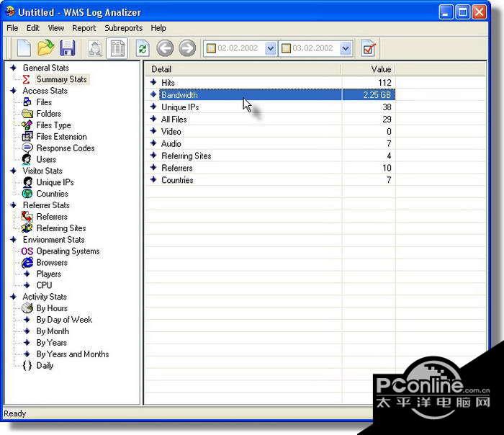Select Environment Stats tree node
The width and height of the screenshot is (504, 435).
(54, 240)
